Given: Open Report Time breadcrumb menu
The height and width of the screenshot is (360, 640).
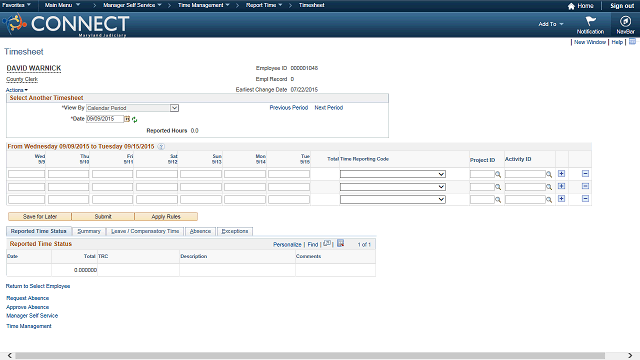Looking at the screenshot, I should [x=264, y=5].
